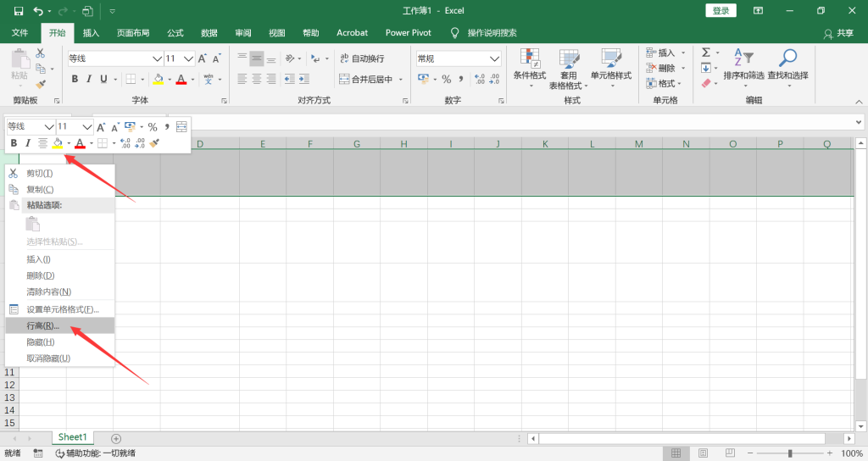Viewport: 868px width, 461px height.
Task: Open 查找和选择 find and select
Action: (787, 68)
